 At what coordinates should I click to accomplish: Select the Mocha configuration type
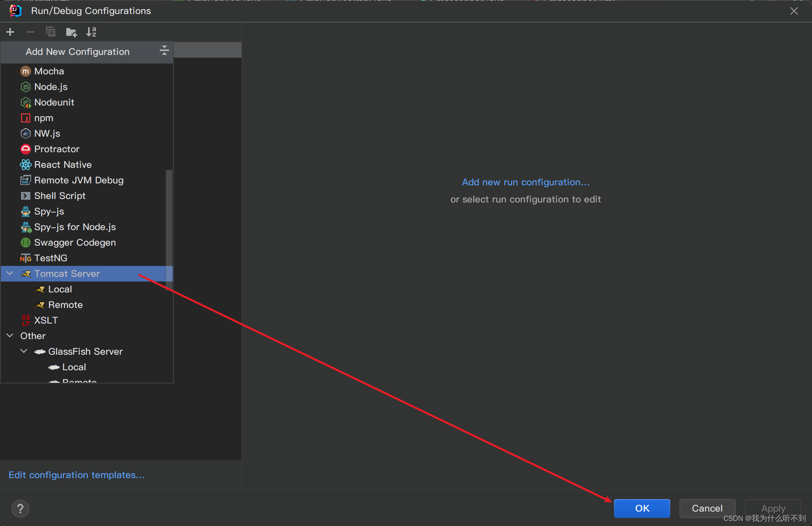(49, 71)
